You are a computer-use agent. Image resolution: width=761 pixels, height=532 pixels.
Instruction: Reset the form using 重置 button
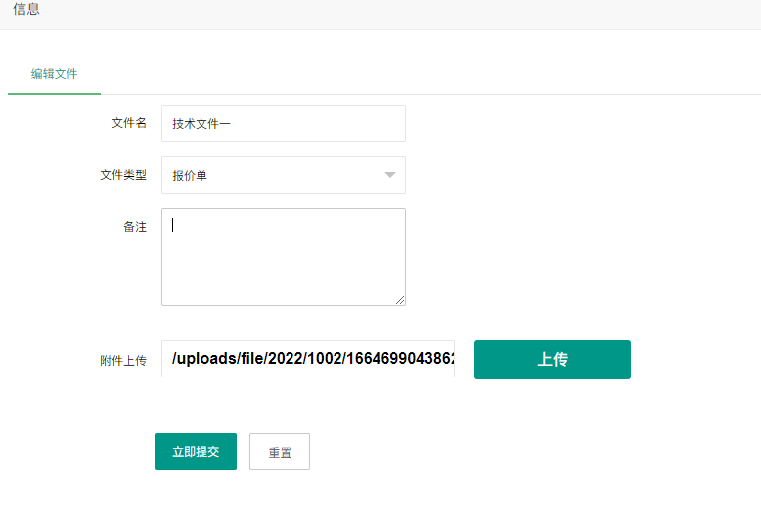pos(280,453)
